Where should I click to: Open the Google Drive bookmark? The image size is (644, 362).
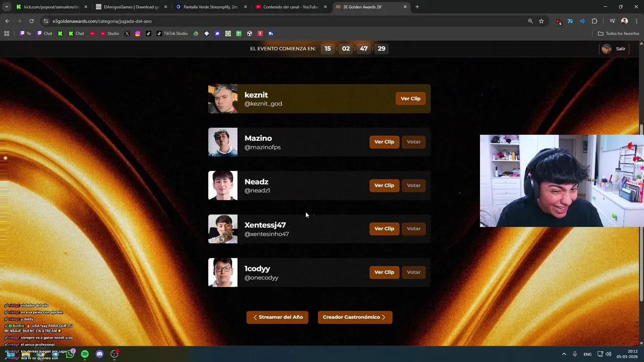pyautogui.click(x=196, y=34)
